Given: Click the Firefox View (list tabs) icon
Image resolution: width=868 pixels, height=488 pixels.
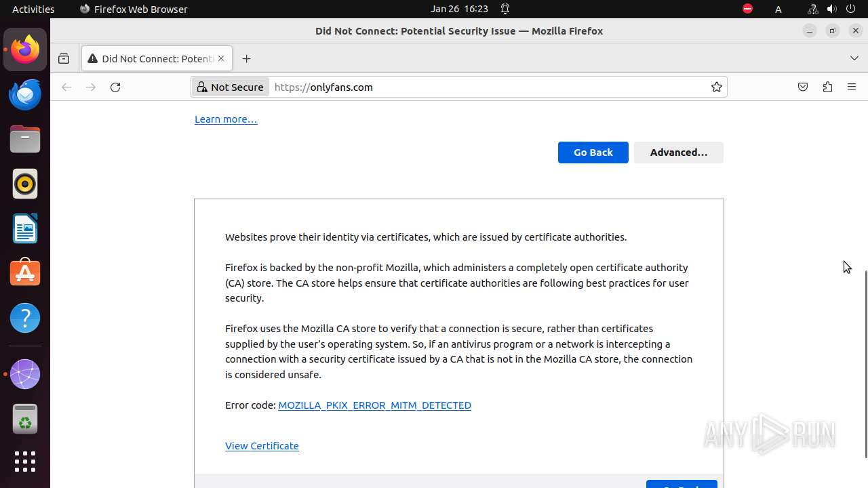Looking at the screenshot, I should point(64,59).
